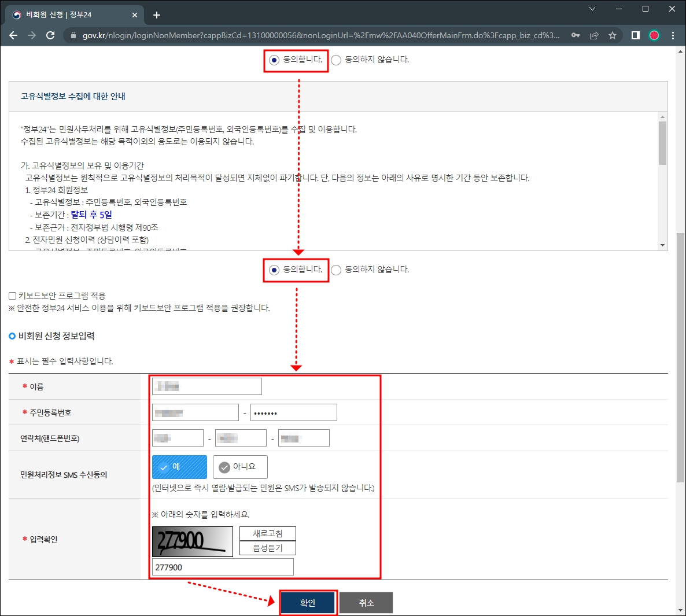
Task: Open the password manager key icon
Action: 576,35
